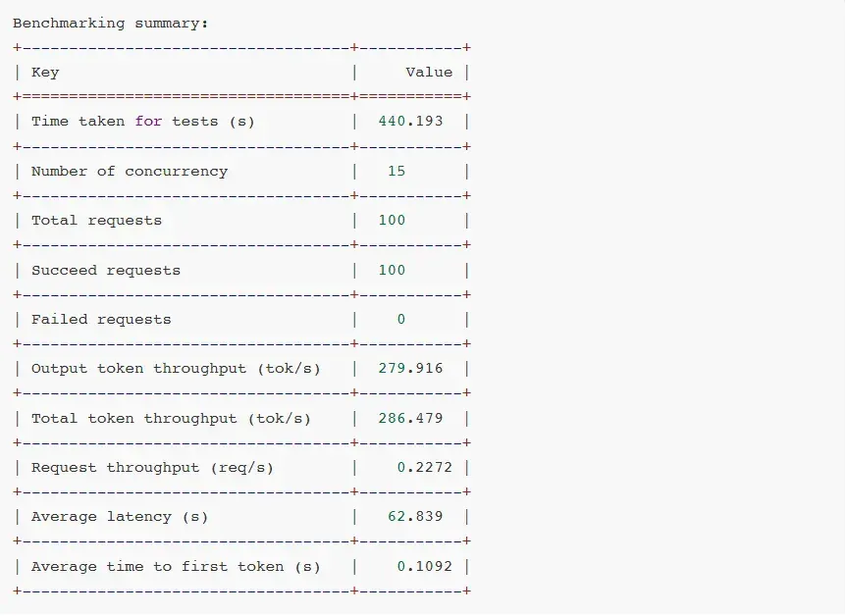Select the 100 value beside Total requests
This screenshot has width=845, height=616.
(x=392, y=221)
